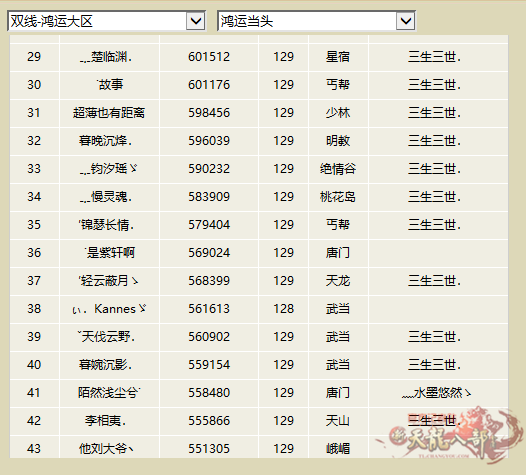Select player name 慢灵魂.
Screen dimensions: 526x475
106,197
